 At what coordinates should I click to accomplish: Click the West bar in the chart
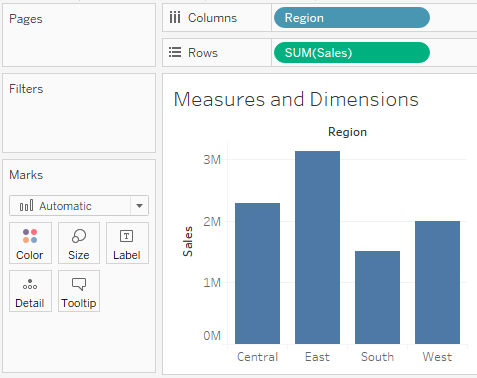coord(437,282)
